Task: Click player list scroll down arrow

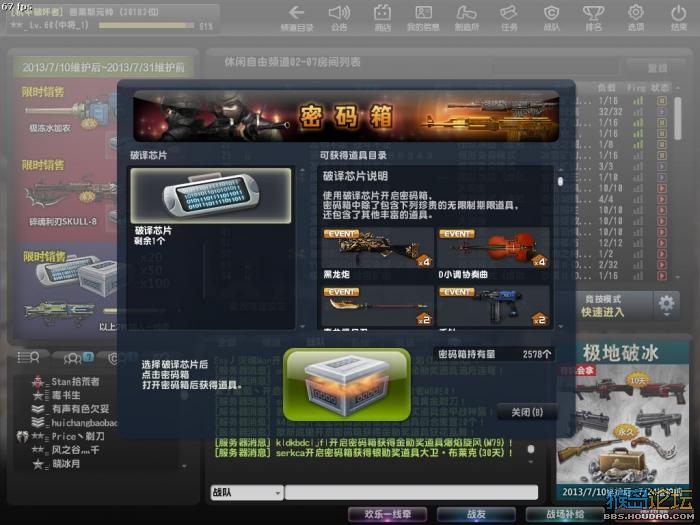Action: pos(184,466)
